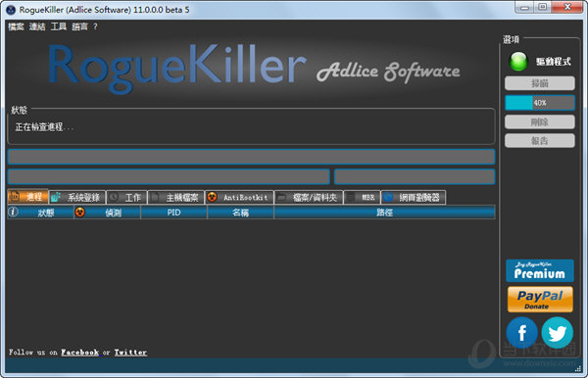Viewport: 588px width, 378px height.
Task: Click the PayPal Donate button
Action: coord(540,300)
